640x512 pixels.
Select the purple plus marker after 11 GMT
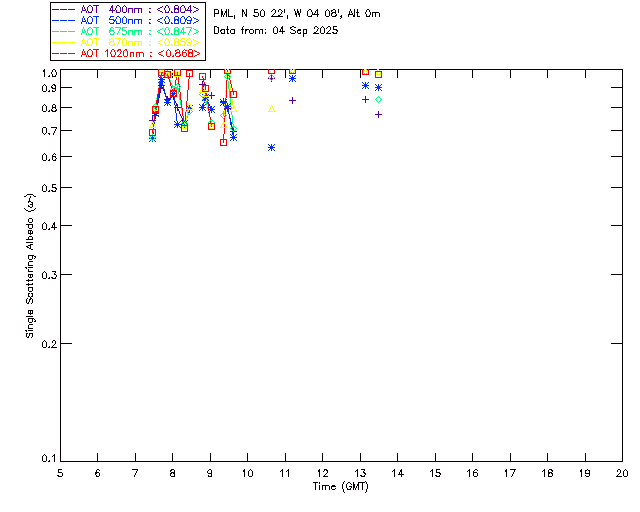point(292,100)
